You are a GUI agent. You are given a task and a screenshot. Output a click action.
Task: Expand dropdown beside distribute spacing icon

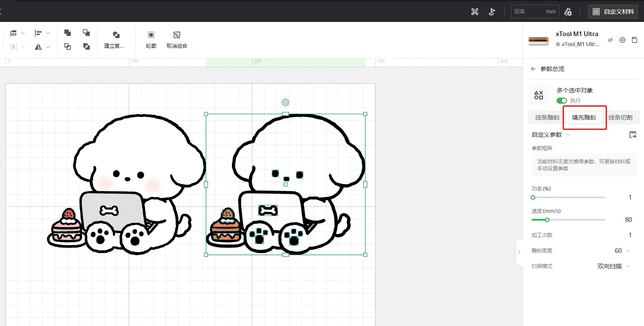point(23,47)
